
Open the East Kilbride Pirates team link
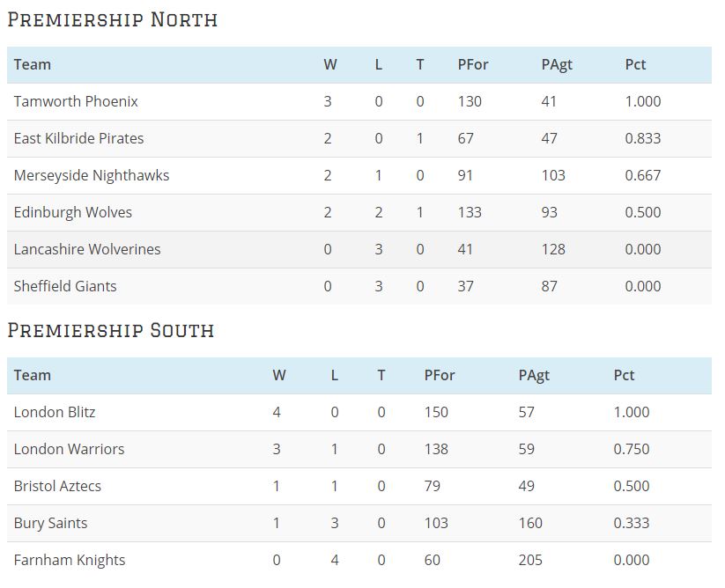[x=78, y=138]
